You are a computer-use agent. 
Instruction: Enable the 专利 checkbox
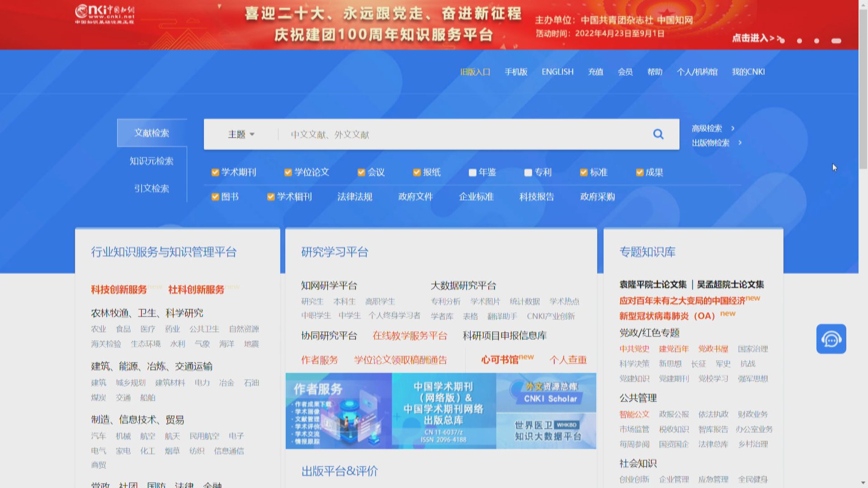pos(527,173)
